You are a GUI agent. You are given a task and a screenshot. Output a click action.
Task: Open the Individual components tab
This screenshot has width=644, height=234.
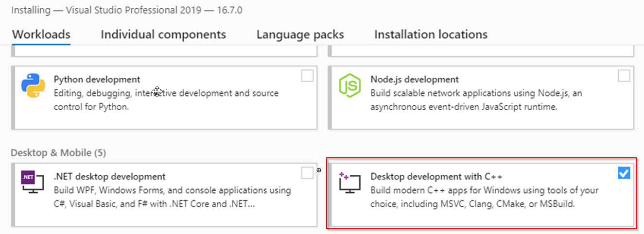pos(163,34)
